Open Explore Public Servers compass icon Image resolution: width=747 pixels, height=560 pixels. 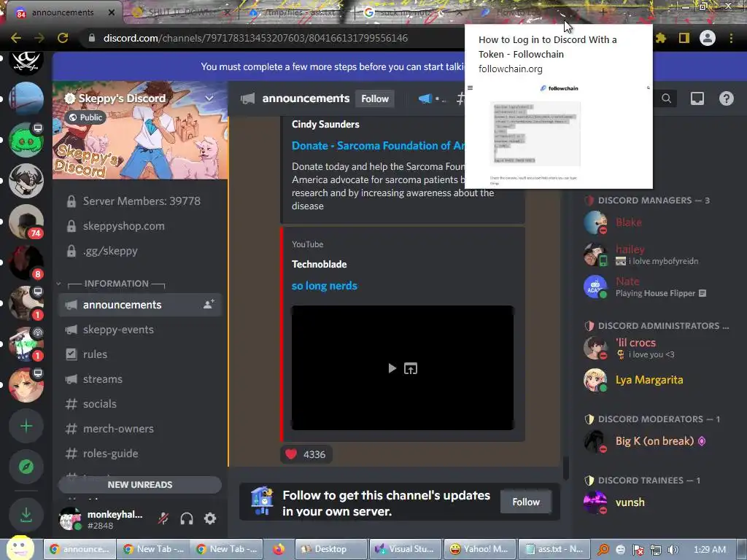click(26, 467)
